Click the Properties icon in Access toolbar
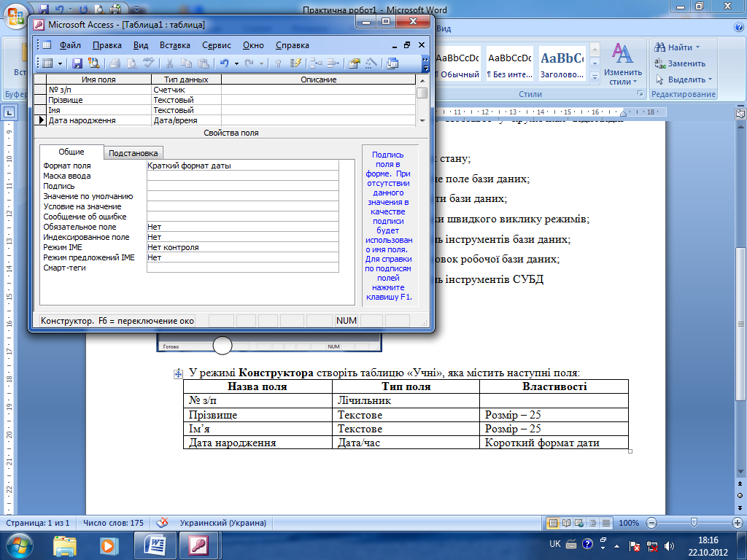 (354, 63)
